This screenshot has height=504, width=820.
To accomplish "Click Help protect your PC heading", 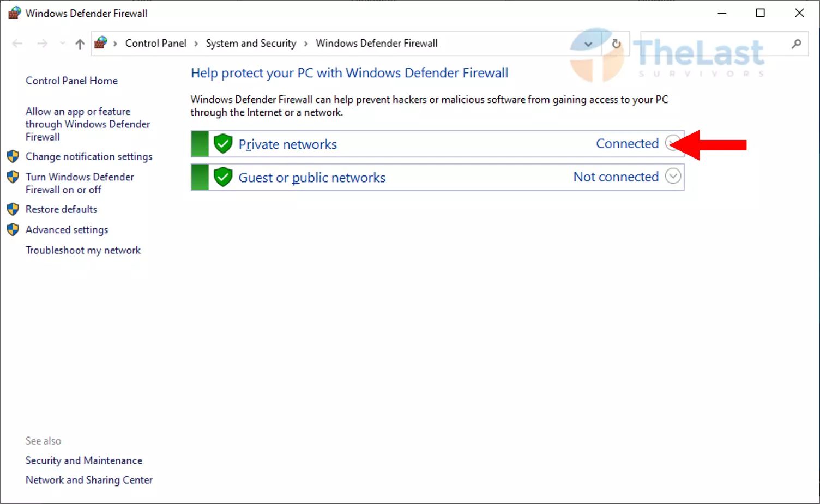I will [349, 73].
